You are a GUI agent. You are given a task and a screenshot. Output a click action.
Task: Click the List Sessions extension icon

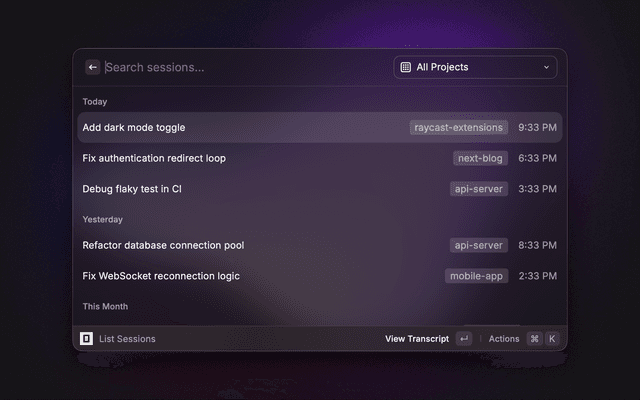coord(86,338)
